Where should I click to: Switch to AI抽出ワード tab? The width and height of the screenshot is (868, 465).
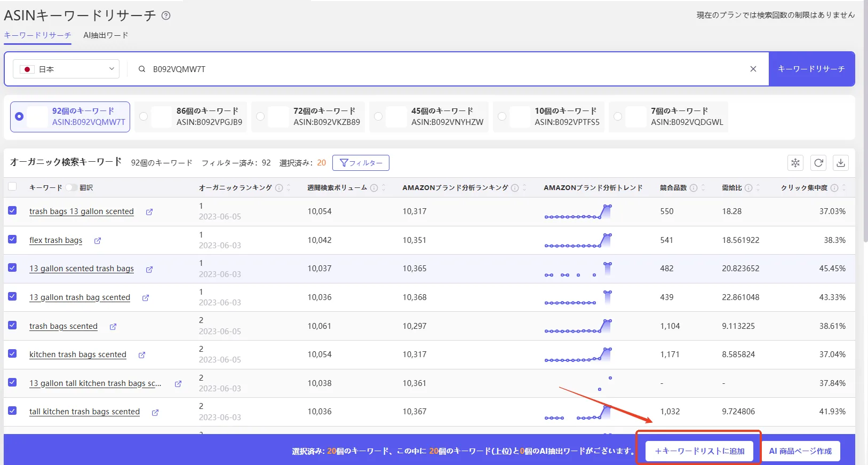(106, 35)
